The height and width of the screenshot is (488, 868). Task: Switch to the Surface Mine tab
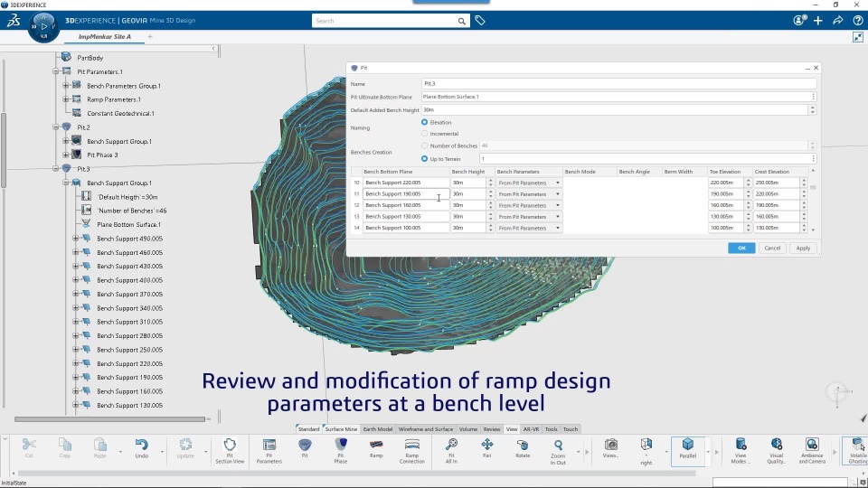coord(341,428)
